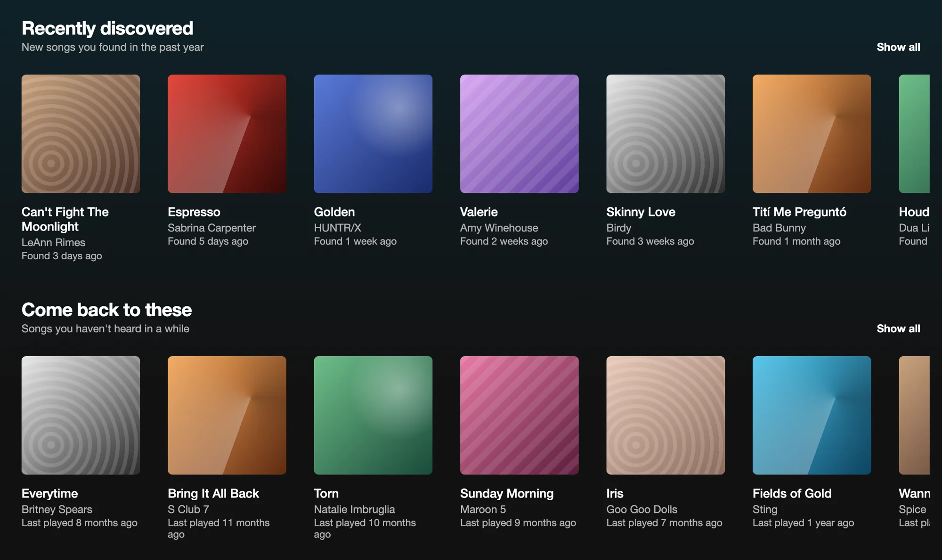
Task: Click the Golden song title
Action: [x=334, y=212]
